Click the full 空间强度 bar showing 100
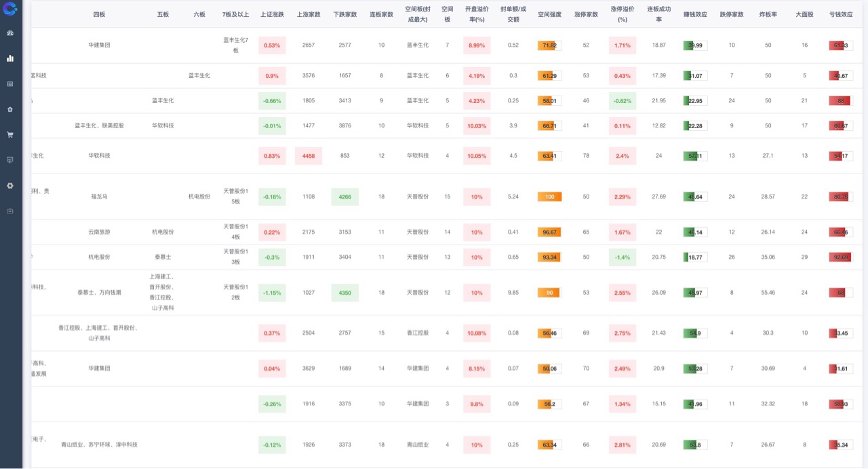This screenshot has width=868, height=469. coord(549,197)
